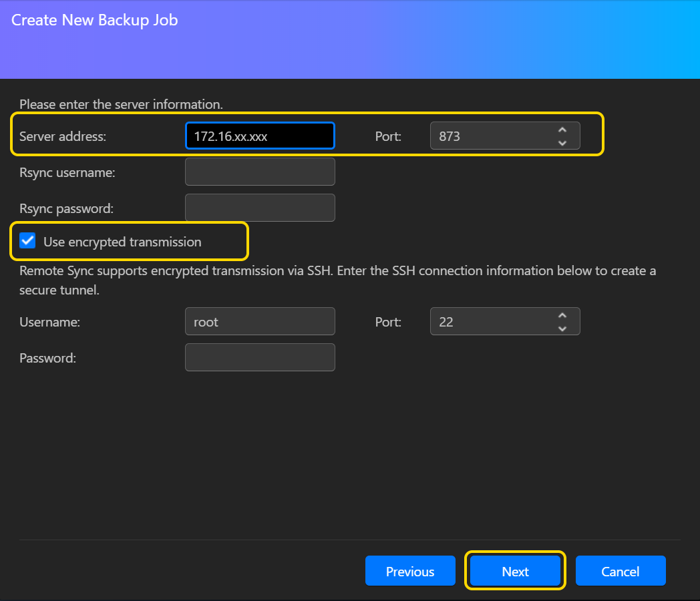
Task: Proceed with the Next button
Action: click(x=515, y=571)
